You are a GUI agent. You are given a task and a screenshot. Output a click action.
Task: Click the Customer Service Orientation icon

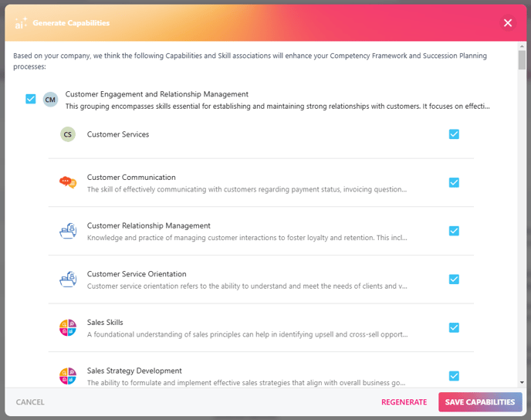pos(68,279)
